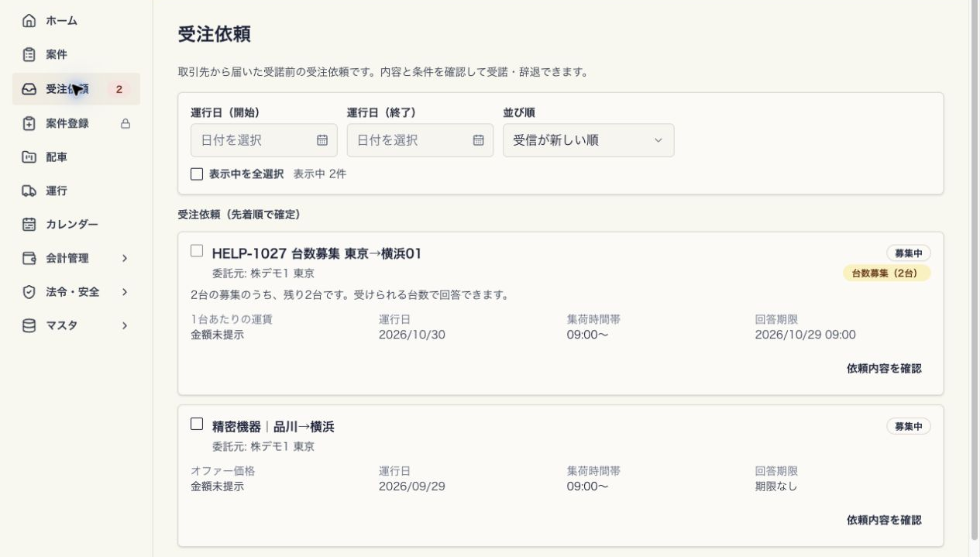Click the red badge 2 on 受注依頼
Viewport: 980px width, 557px height.
tap(119, 89)
